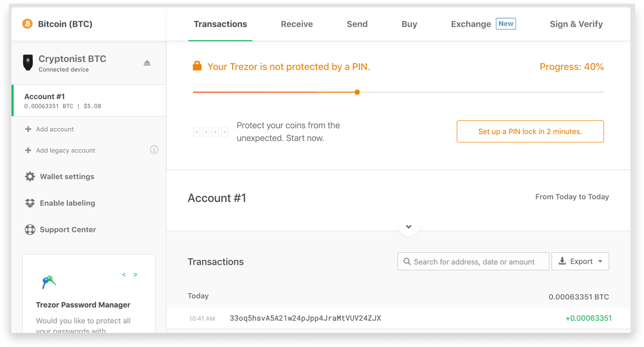The height and width of the screenshot is (347, 644).
Task: Click the orange progress slider handle
Action: tap(357, 92)
